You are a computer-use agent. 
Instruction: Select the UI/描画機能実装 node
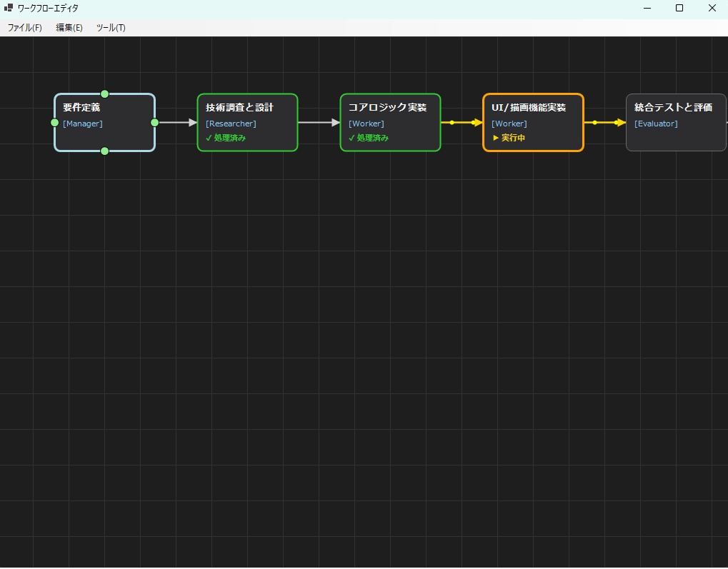[533, 123]
